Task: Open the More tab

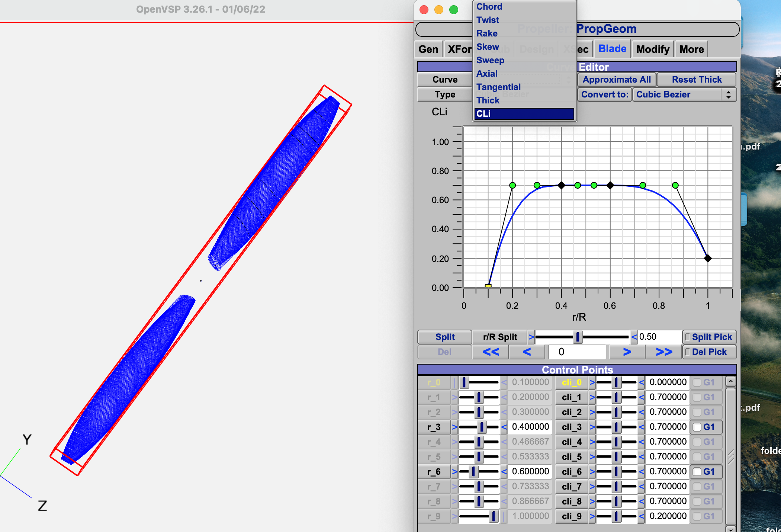Action: click(691, 49)
